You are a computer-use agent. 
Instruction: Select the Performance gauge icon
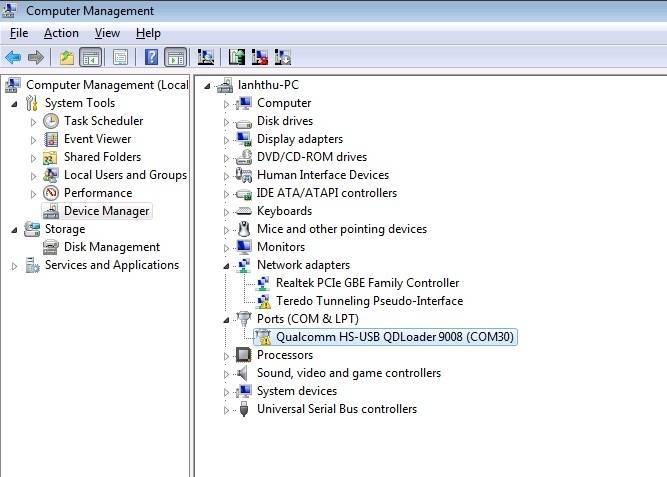(x=51, y=193)
